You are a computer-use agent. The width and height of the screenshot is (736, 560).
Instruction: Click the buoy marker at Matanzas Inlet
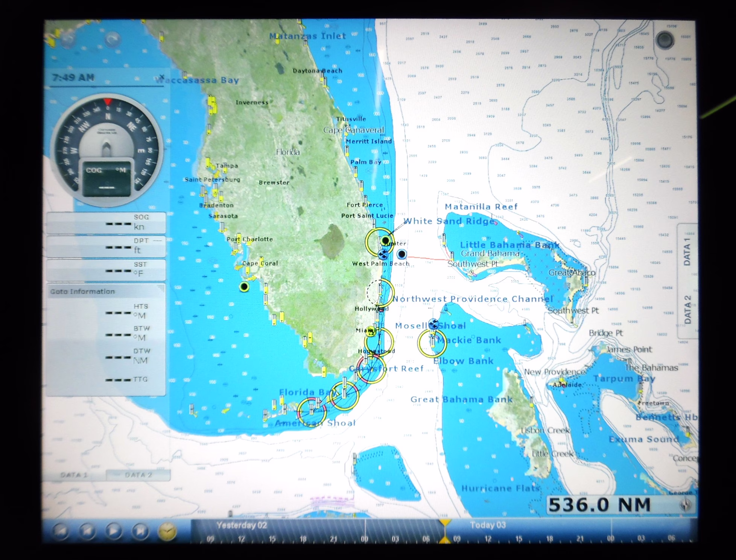277,39
